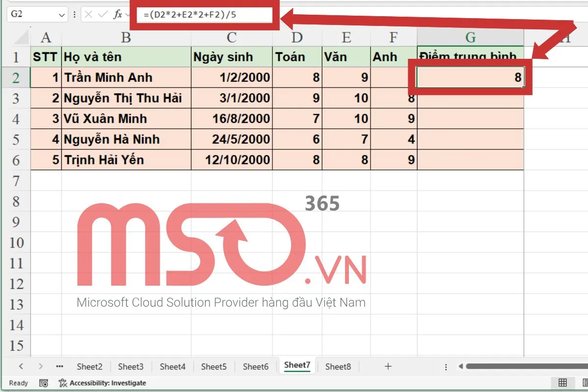
Task: Click the next sheet navigation arrow
Action: click(40, 366)
